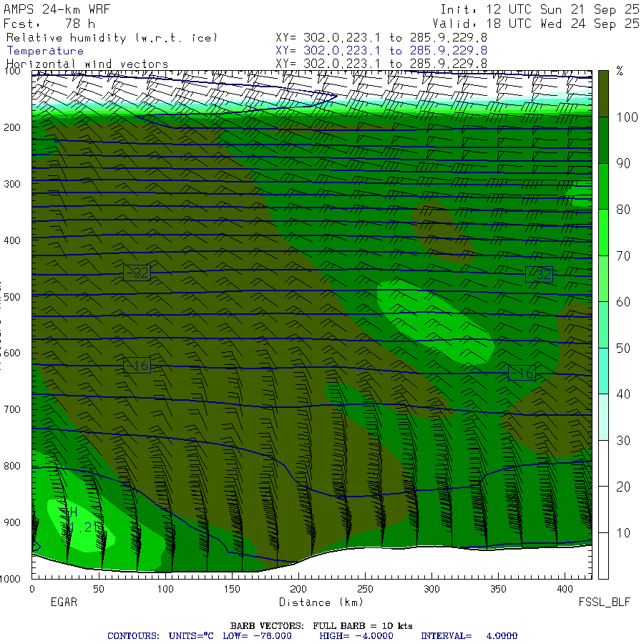Image resolution: width=644 pixels, height=644 pixels.
Task: Click the 30–40% pale cyan colorbar segment
Action: pos(603,417)
